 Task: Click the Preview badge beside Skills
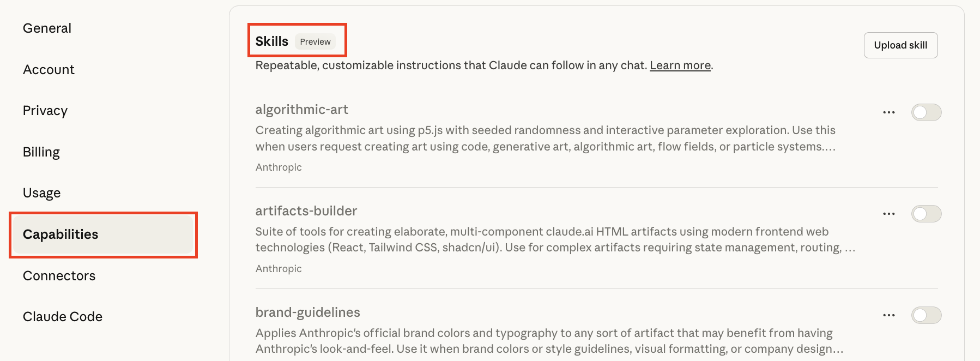(x=315, y=42)
